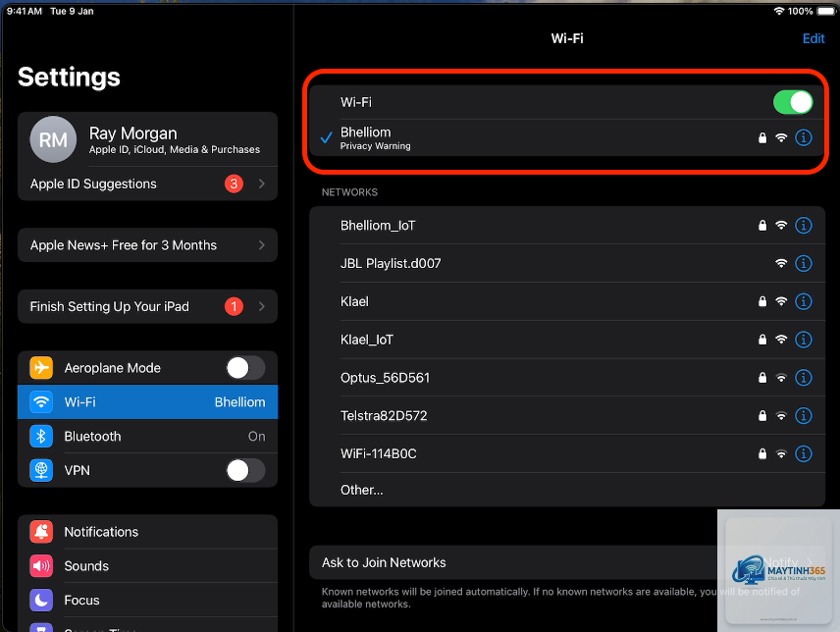Image resolution: width=840 pixels, height=632 pixels.
Task: Click the Aeroplane Mode orange plane icon
Action: pos(41,368)
